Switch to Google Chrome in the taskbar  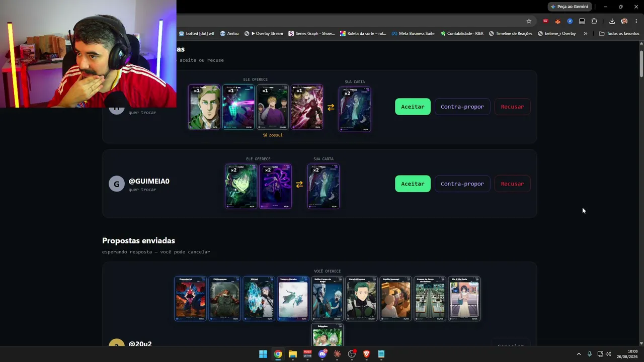pos(278,354)
